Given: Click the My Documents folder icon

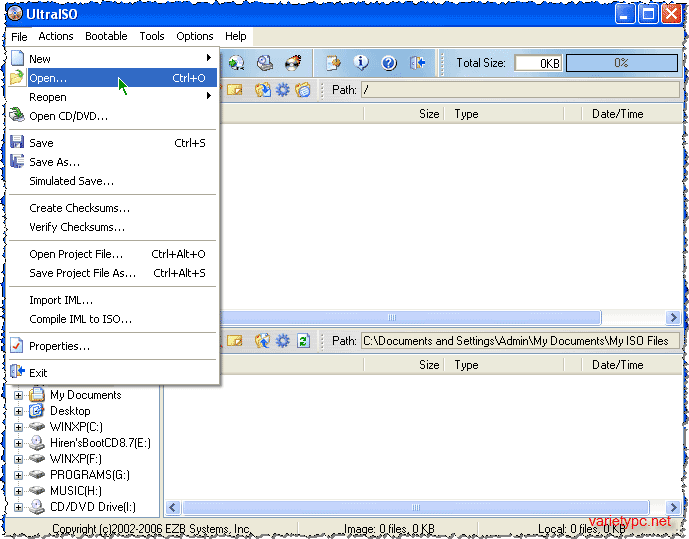Looking at the screenshot, I should pyautogui.click(x=37, y=395).
